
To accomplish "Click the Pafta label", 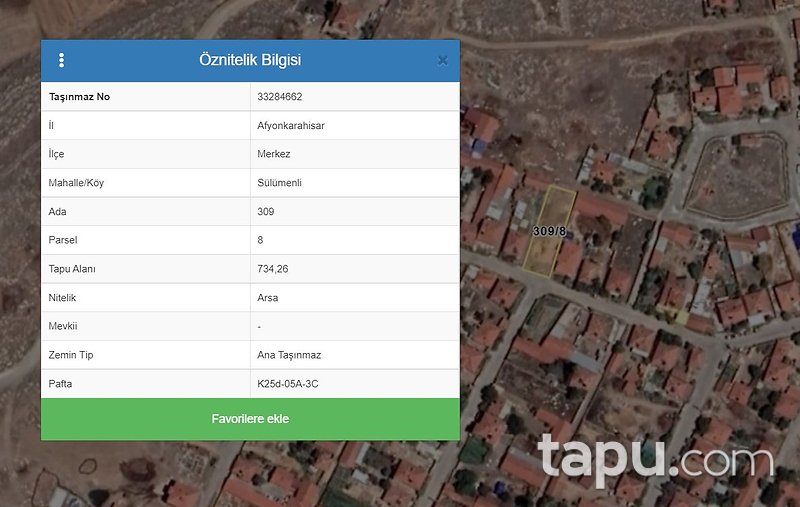I will click(60, 384).
